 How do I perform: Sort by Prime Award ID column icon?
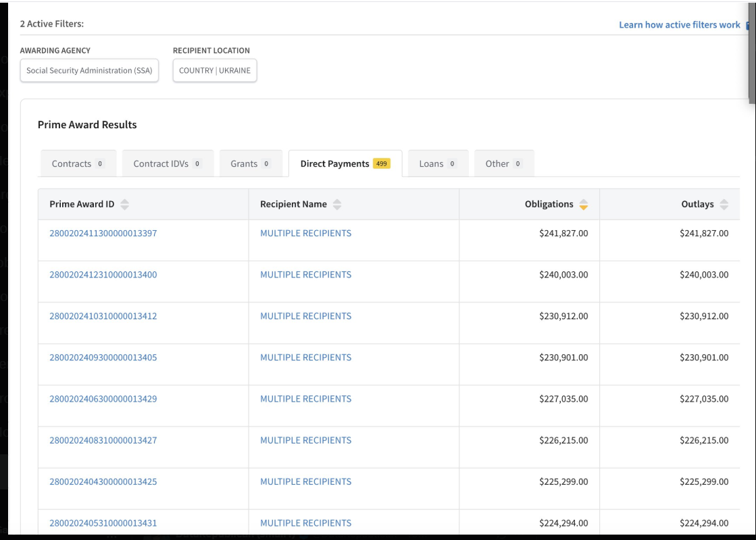coord(124,205)
